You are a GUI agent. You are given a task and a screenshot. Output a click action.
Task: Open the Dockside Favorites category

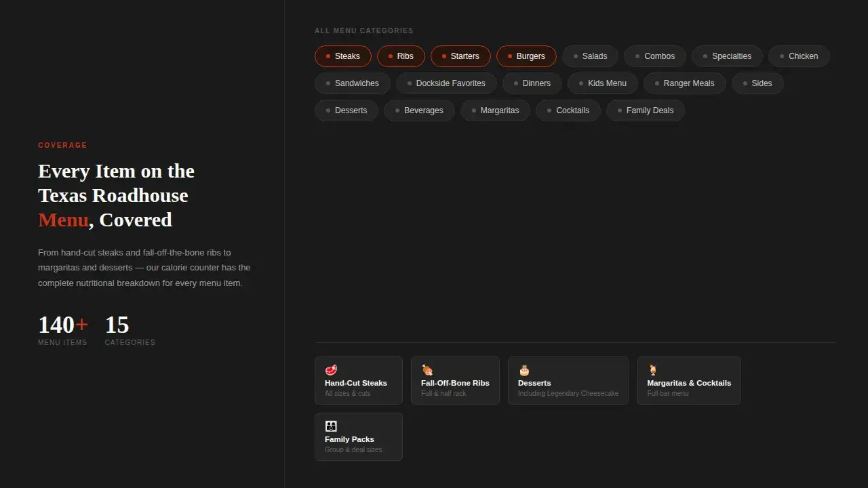[x=446, y=83]
